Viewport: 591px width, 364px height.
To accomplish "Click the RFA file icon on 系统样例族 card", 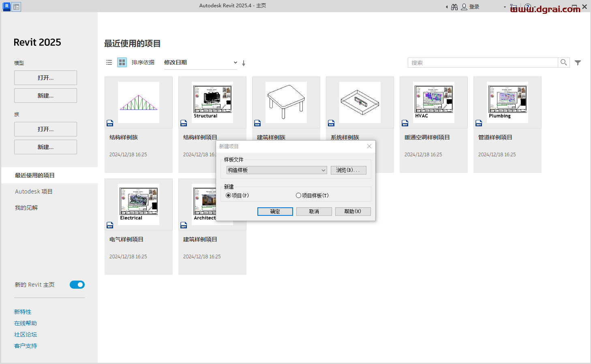I will point(331,123).
